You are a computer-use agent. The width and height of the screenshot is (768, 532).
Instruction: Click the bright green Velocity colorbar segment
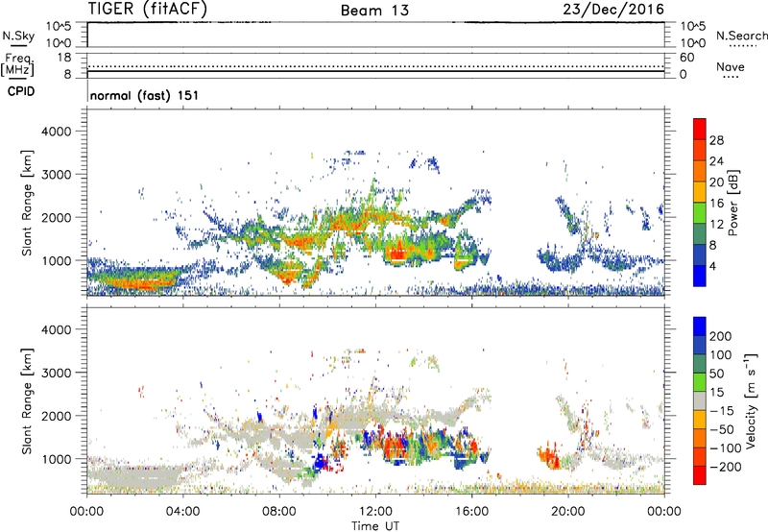700,382
